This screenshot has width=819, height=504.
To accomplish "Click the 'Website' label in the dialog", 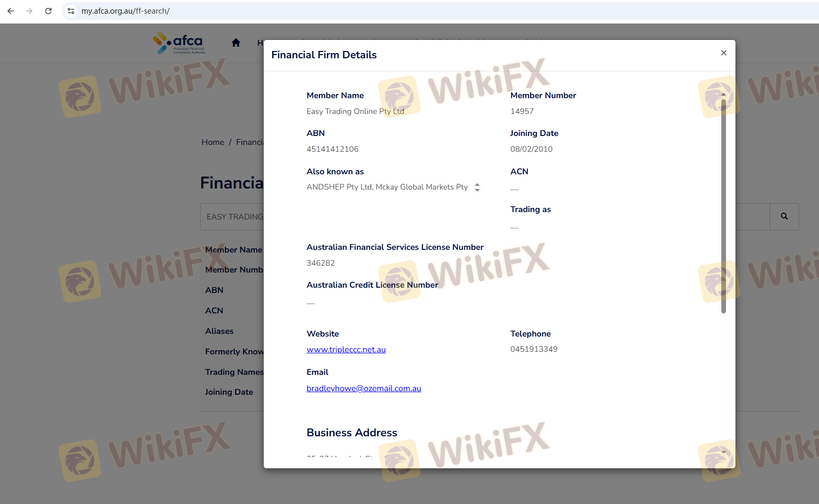I will point(323,334).
